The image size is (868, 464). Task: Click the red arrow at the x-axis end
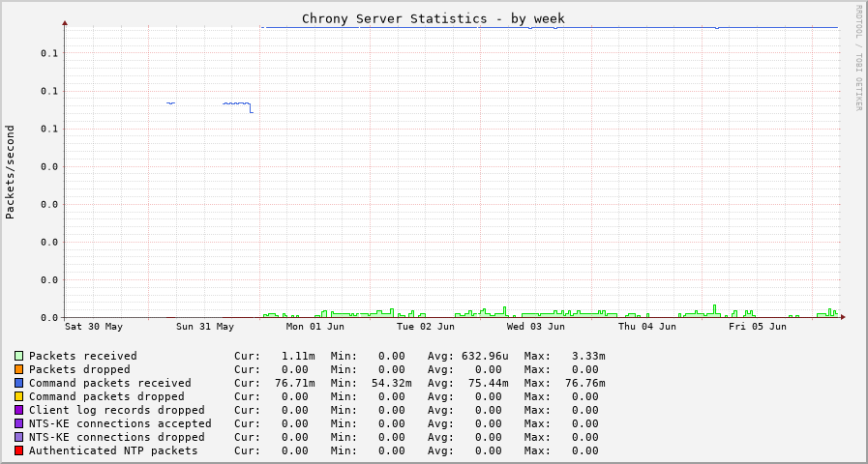point(843,317)
